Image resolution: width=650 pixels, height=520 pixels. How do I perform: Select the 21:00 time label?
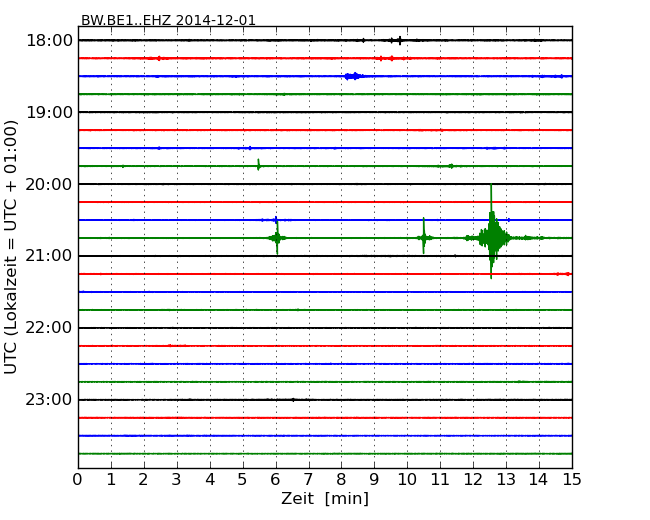pyautogui.click(x=49, y=256)
